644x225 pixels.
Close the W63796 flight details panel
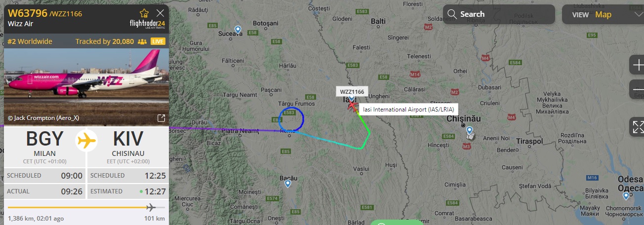tap(160, 13)
